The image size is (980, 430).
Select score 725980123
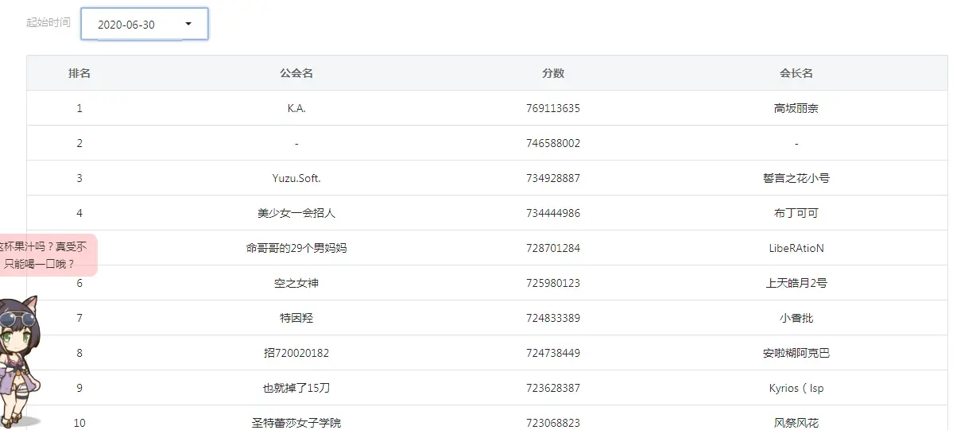(x=553, y=283)
